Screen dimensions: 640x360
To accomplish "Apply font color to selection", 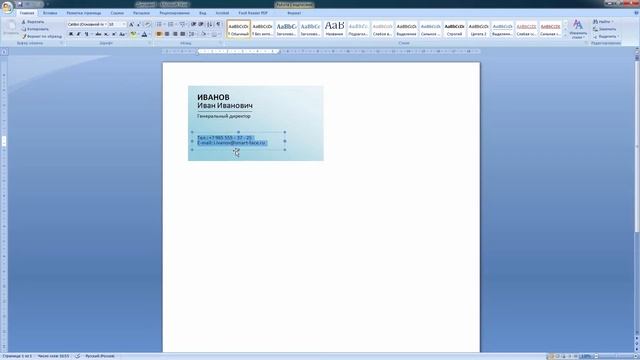I will tap(144, 34).
